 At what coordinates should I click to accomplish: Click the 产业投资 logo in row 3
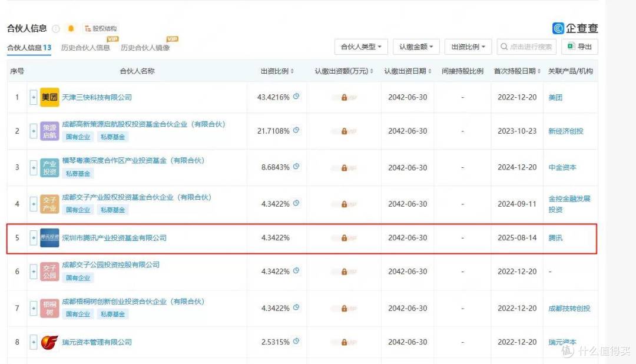pyautogui.click(x=49, y=167)
